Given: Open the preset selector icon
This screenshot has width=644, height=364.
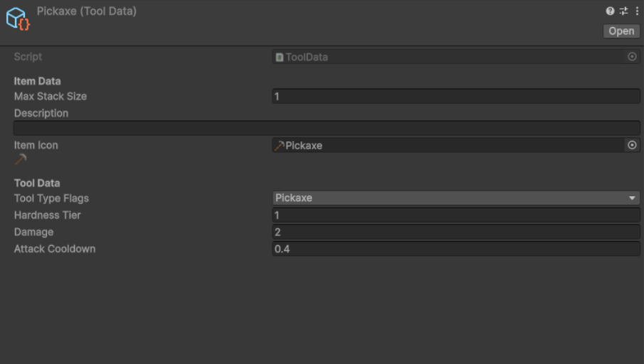Looking at the screenshot, I should coord(623,11).
